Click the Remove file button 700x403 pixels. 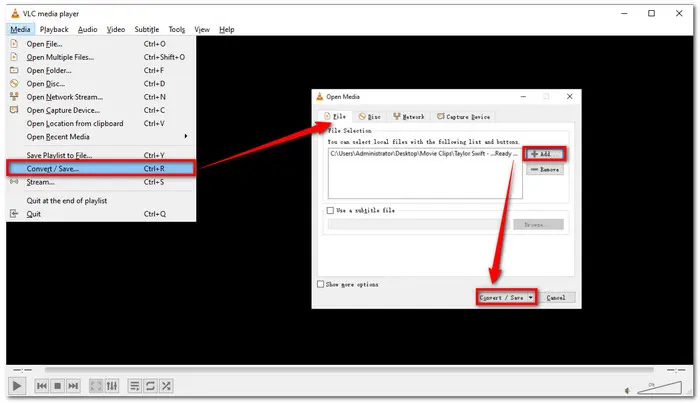[x=545, y=170]
